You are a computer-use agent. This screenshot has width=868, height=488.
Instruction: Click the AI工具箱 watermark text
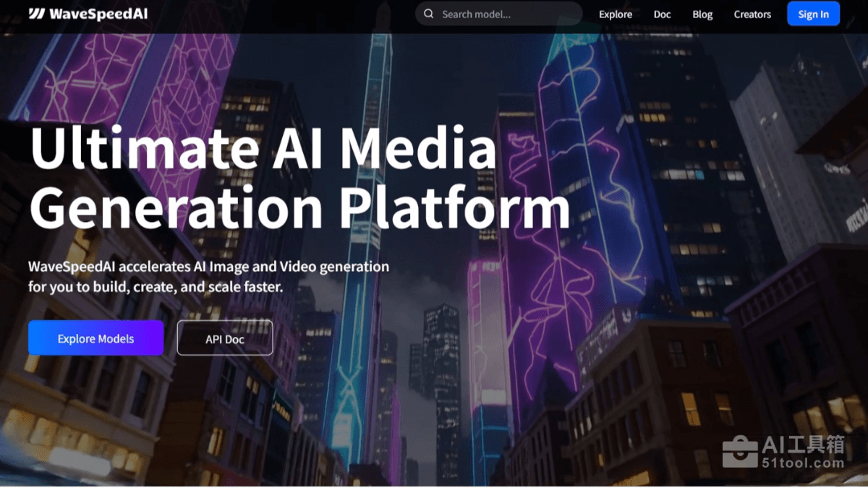pyautogui.click(x=803, y=445)
